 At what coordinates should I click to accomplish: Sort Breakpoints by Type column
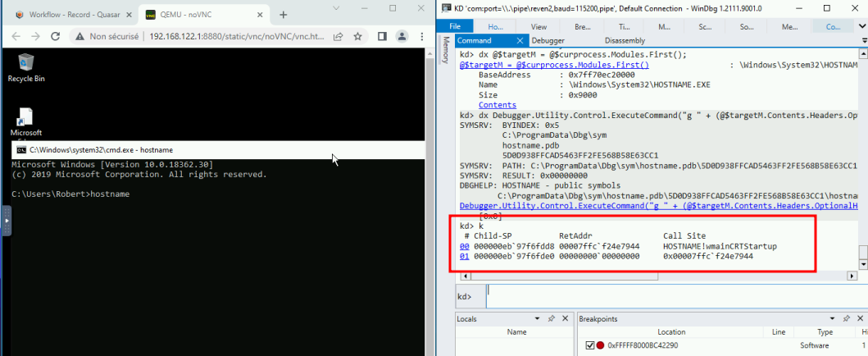(x=825, y=332)
